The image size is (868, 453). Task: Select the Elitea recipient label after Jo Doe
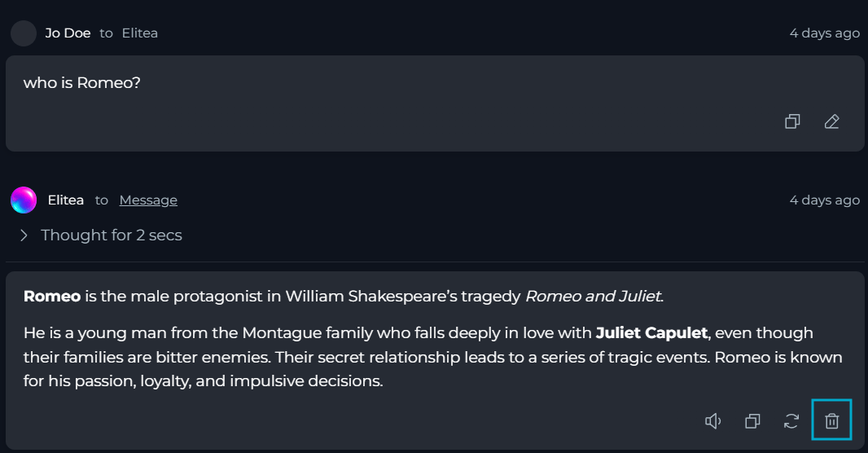click(x=140, y=33)
